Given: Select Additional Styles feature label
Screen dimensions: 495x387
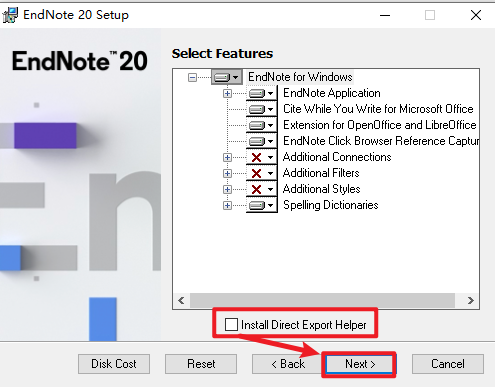Looking at the screenshot, I should coord(321,189).
